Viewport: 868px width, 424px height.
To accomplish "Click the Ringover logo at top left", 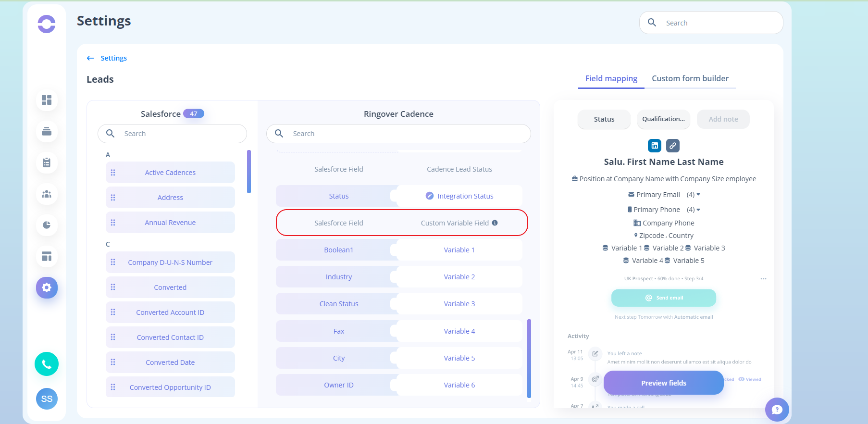I will pos(47,24).
